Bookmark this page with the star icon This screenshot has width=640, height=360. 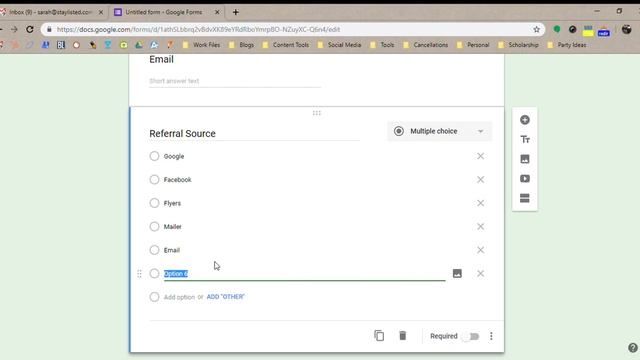pos(536,29)
